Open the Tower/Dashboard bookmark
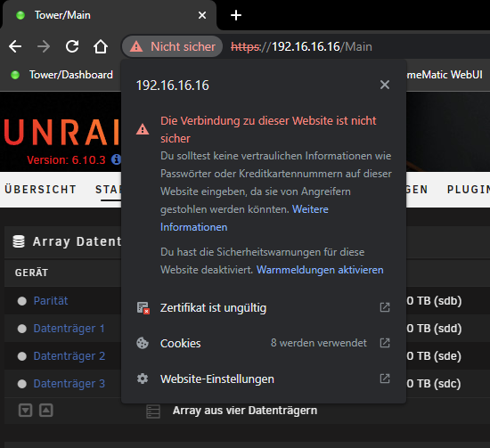490x448 pixels. (61, 75)
